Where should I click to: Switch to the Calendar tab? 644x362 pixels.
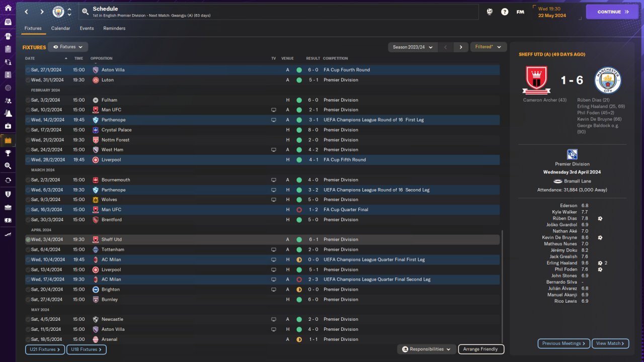click(60, 28)
